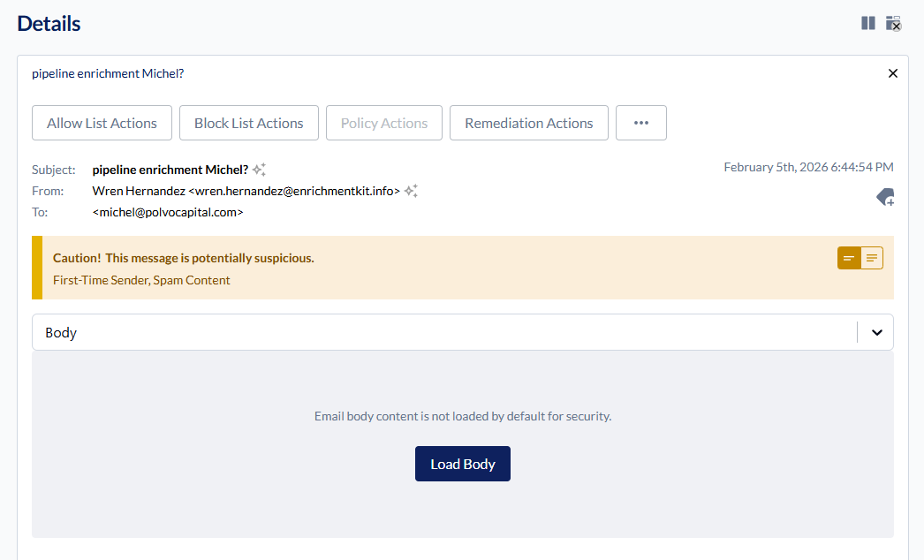Click the disabled Policy Actions button
The height and width of the screenshot is (560, 924).
click(x=384, y=123)
